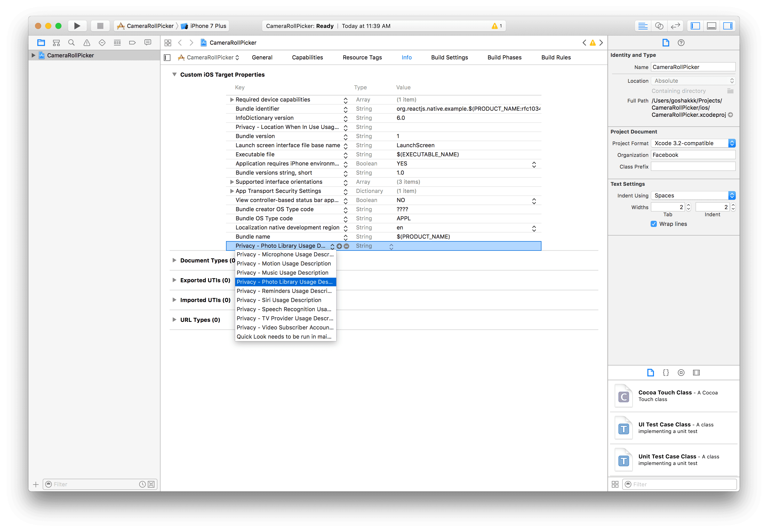Open the Project navigator folder icon

coord(41,43)
